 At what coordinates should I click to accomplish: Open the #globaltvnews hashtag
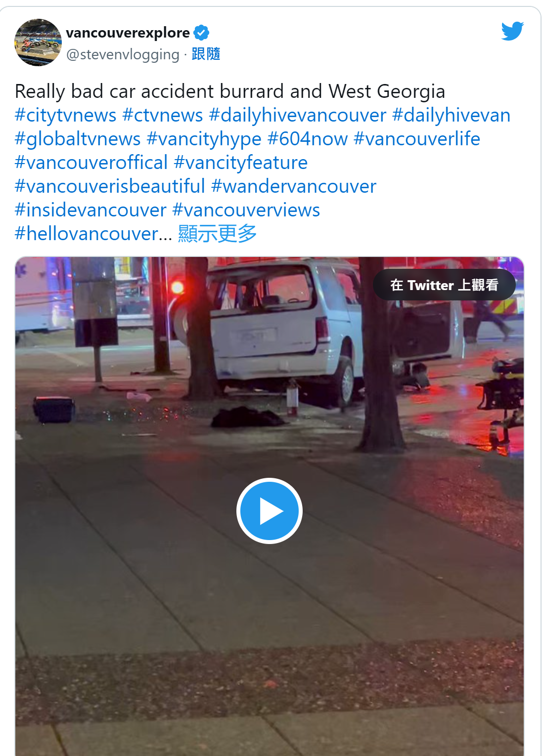(x=78, y=139)
